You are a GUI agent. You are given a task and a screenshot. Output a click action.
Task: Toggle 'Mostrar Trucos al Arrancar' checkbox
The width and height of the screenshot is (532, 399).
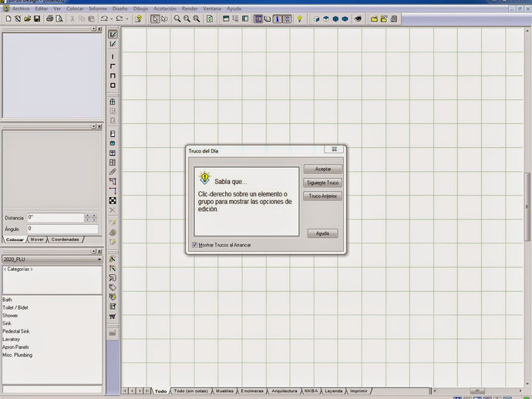[195, 245]
